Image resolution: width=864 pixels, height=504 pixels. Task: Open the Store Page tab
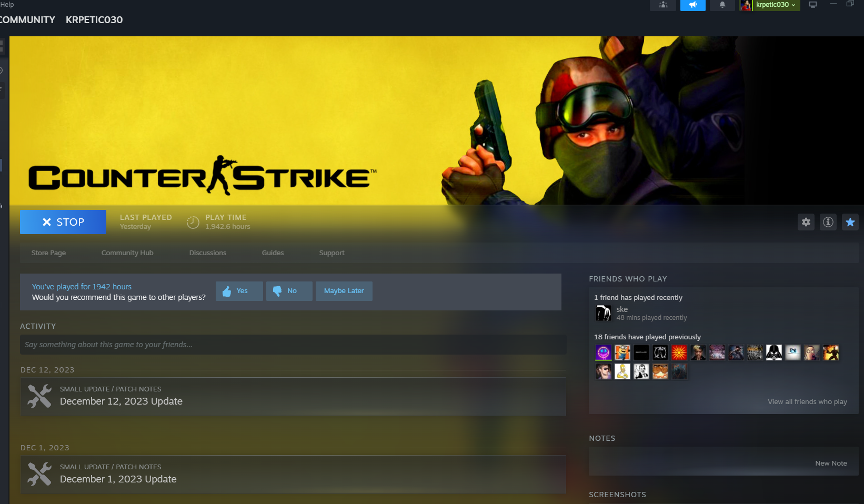[x=48, y=253]
